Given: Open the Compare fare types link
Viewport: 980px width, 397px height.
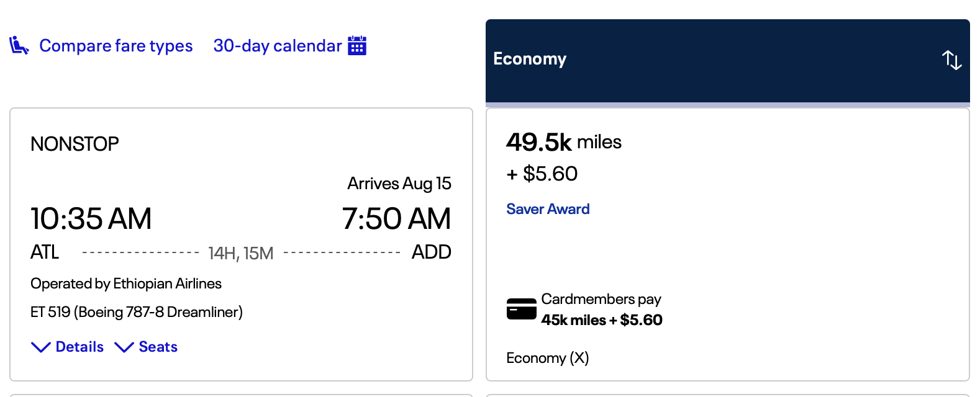Looking at the screenshot, I should (116, 45).
